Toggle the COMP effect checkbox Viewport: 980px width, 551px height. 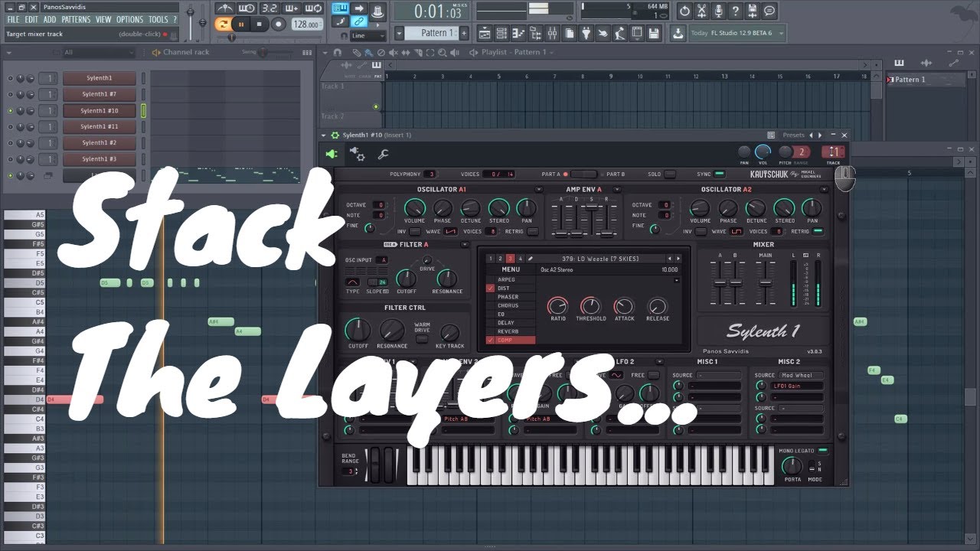[x=491, y=340]
